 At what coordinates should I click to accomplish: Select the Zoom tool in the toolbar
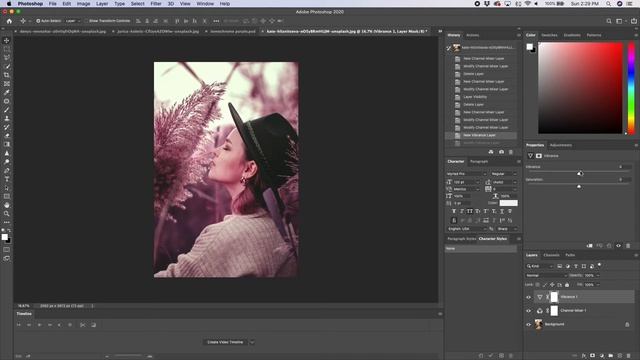tap(7, 213)
